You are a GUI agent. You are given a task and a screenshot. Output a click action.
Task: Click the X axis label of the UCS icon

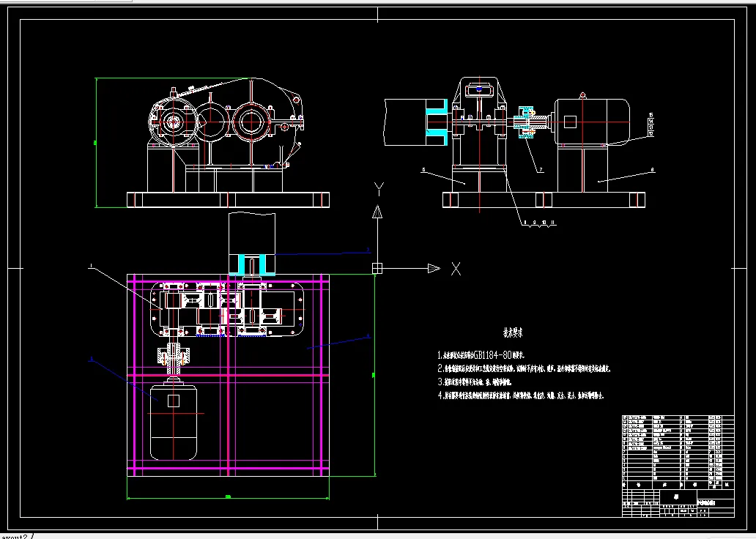pos(456,269)
